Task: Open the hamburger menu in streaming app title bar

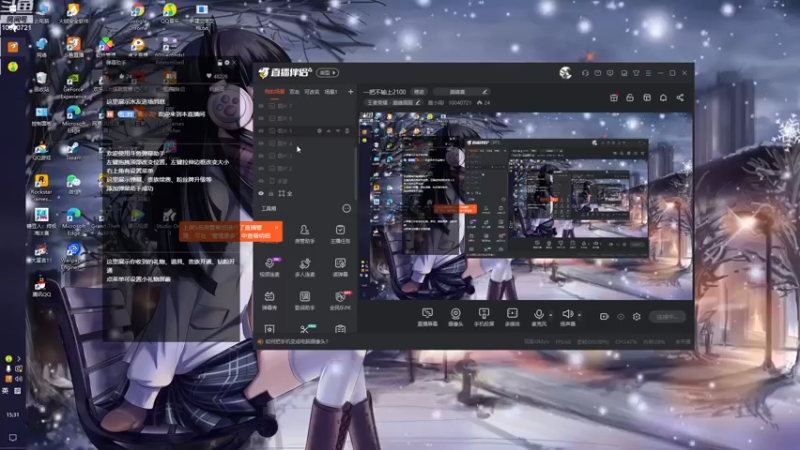Action: coord(648,73)
